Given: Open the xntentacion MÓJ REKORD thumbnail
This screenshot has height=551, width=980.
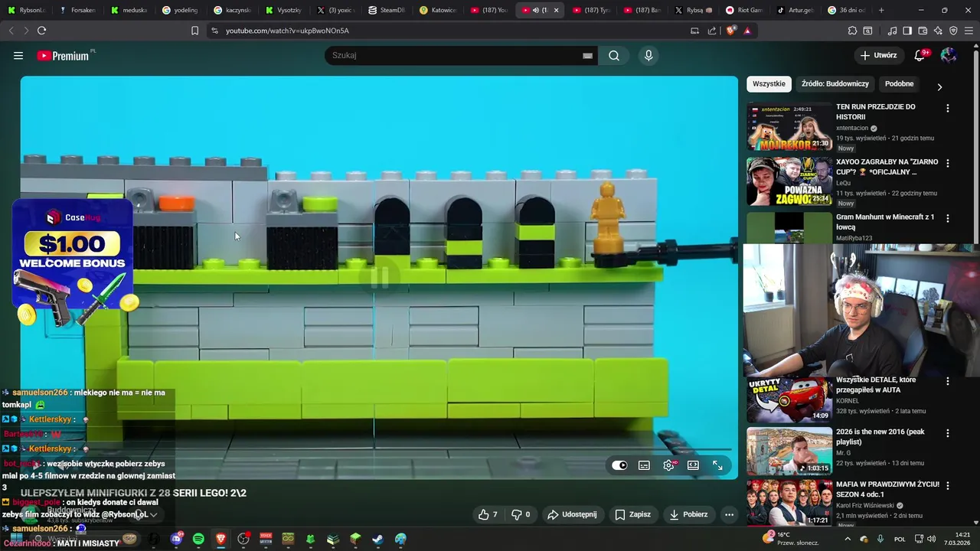Looking at the screenshot, I should (789, 127).
